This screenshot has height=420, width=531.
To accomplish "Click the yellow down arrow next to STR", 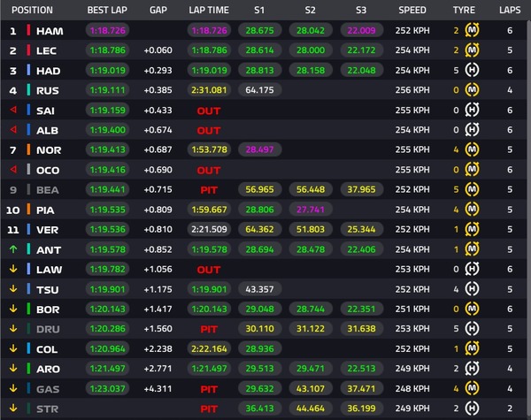I will click(12, 409).
